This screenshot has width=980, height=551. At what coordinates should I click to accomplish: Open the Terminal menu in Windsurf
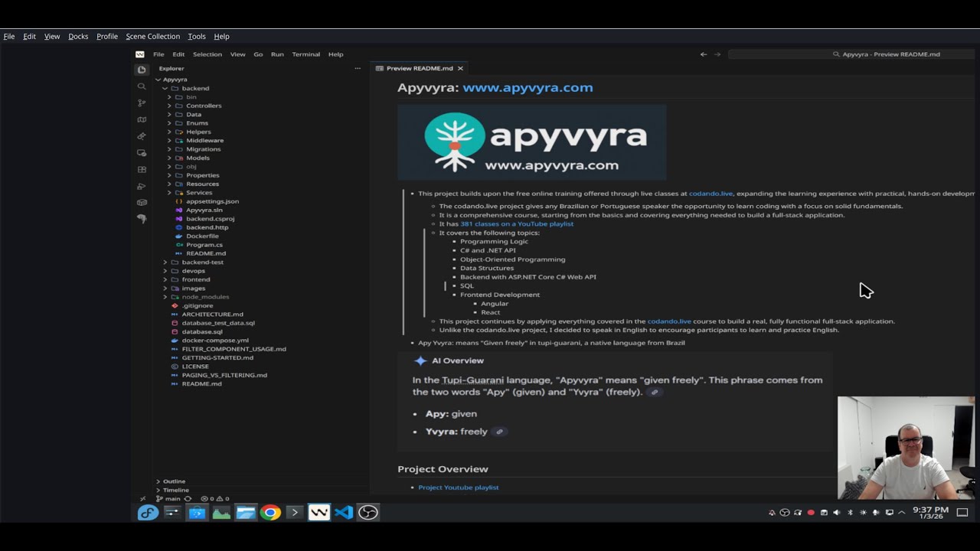click(x=306, y=54)
